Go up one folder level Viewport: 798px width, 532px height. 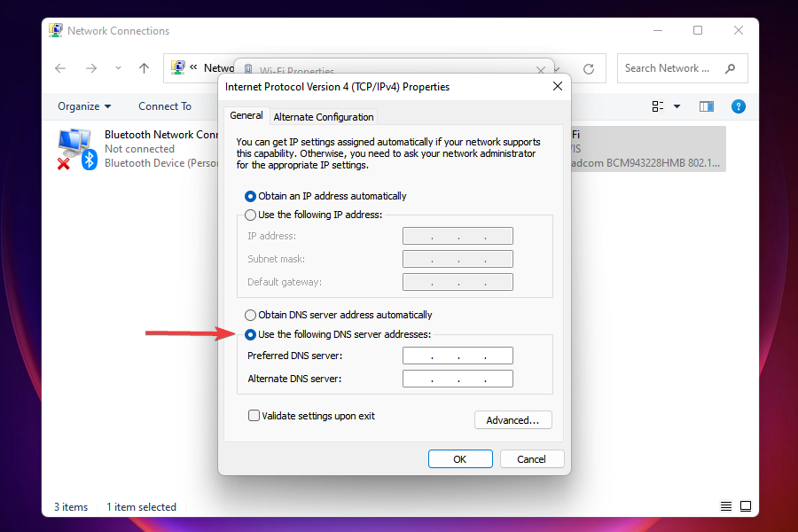144,68
